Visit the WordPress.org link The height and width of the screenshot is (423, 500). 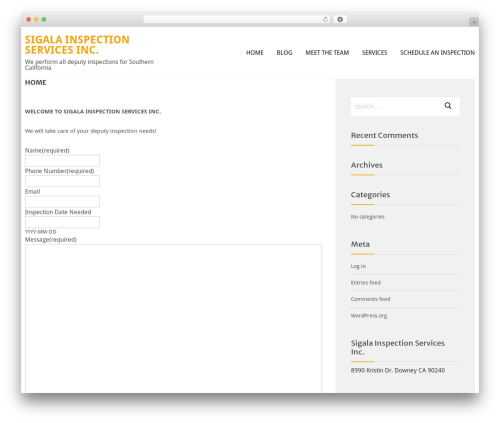point(369,316)
